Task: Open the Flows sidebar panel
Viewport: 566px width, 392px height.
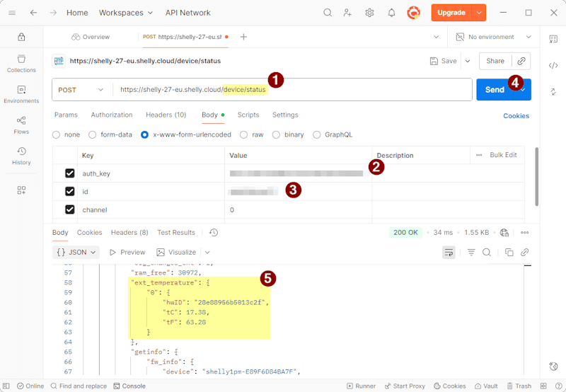Action: [x=21, y=125]
